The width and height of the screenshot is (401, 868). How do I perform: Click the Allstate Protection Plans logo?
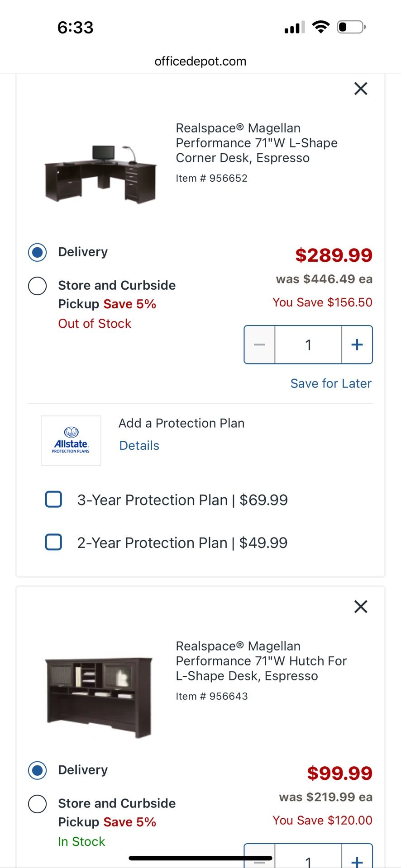(x=71, y=441)
